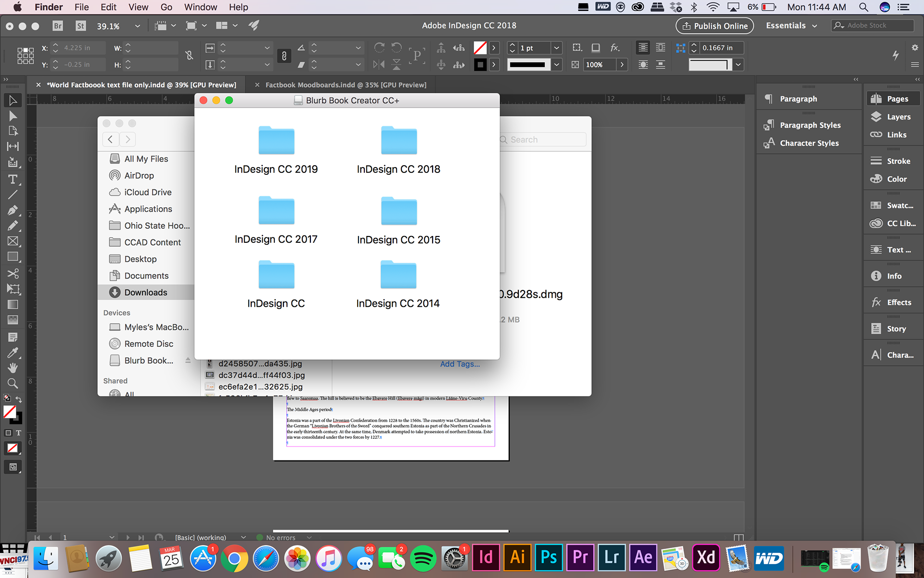Open the Go menu
The image size is (924, 578).
(167, 7)
